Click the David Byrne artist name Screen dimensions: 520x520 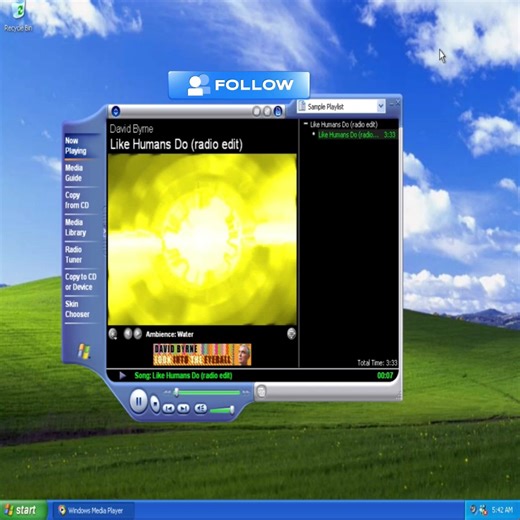coord(131,129)
